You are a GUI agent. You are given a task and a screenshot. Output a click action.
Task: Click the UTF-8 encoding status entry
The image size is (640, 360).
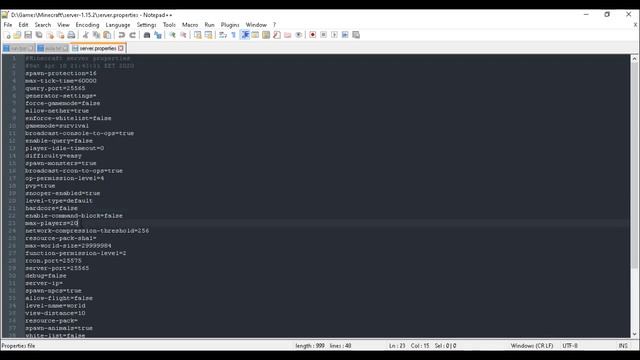point(570,346)
